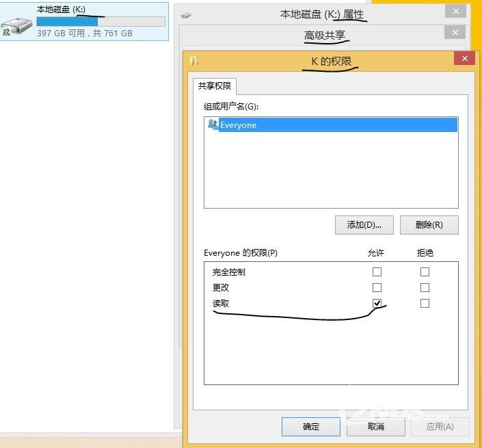Close the 本地磁盘 (K:) 属性 window
The height and width of the screenshot is (448, 482).
pos(455,12)
